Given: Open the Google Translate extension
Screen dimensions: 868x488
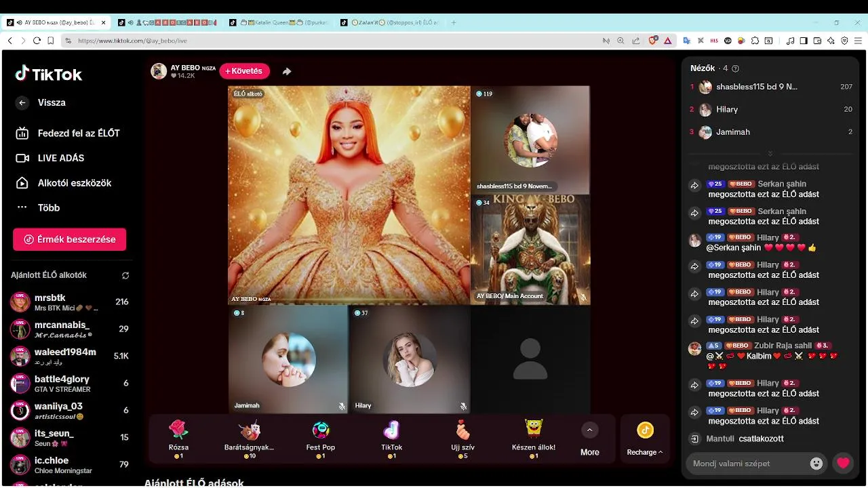Looking at the screenshot, I should 687,41.
